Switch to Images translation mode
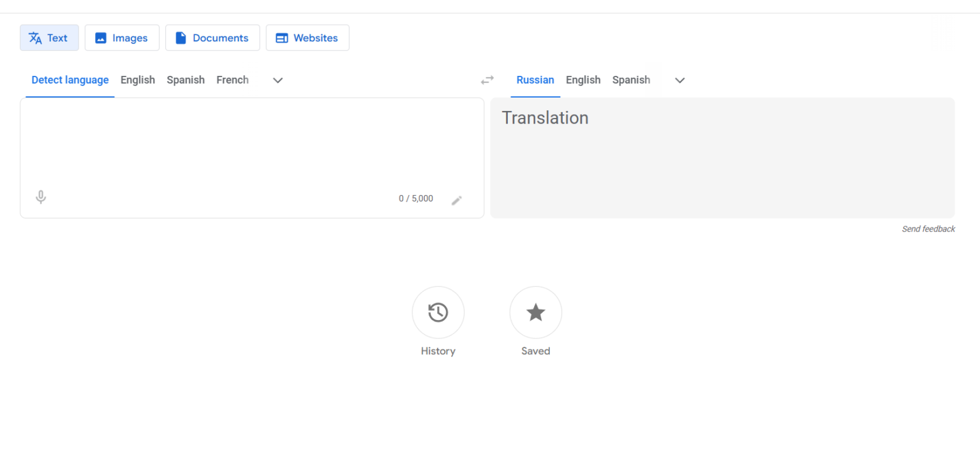The image size is (980, 459). (122, 38)
